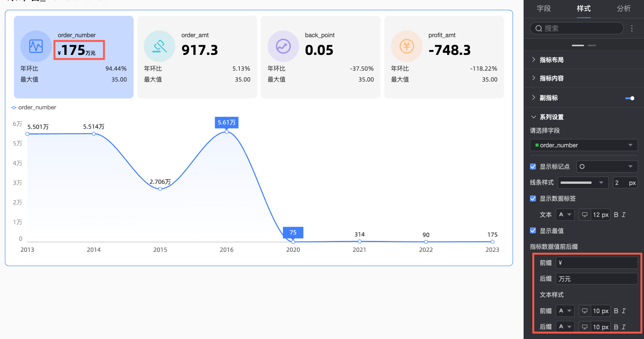This screenshot has width=644, height=339.
Task: Click the 2014 data point labeled 5.514万
Action: coord(94,133)
